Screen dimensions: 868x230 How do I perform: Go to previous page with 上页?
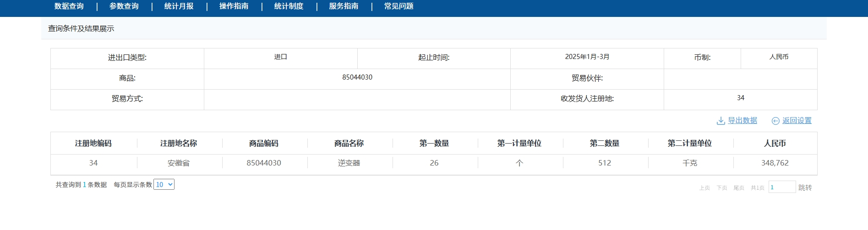[x=704, y=188]
